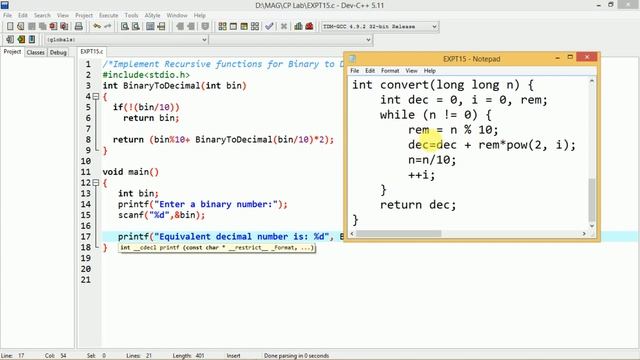Open Notepad Format menu
The image size is (640, 360).
tap(390, 71)
